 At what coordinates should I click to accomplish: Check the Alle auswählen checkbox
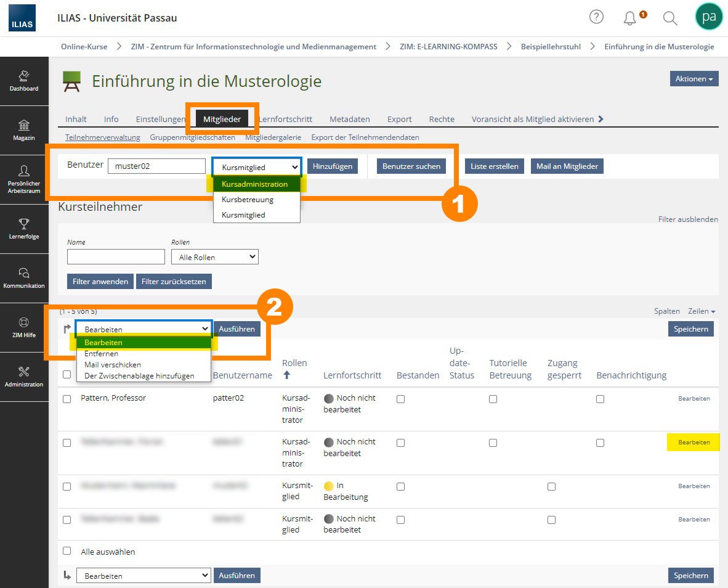[67, 551]
